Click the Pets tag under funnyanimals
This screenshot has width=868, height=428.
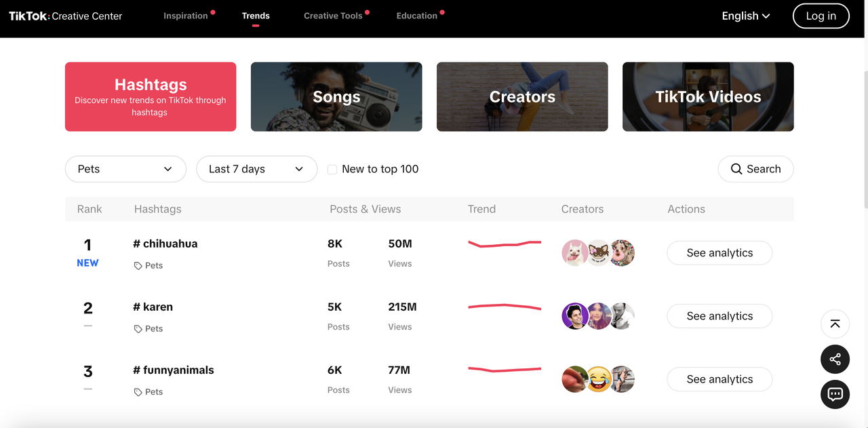click(154, 392)
